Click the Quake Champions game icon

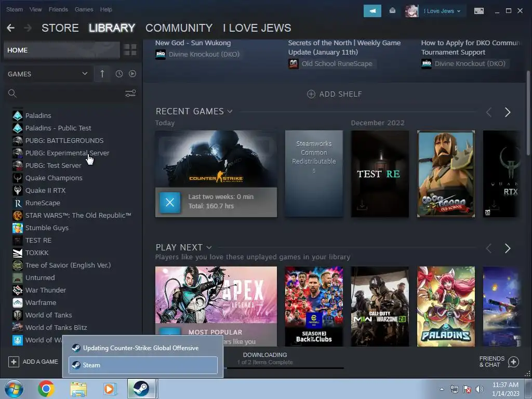tap(18, 178)
